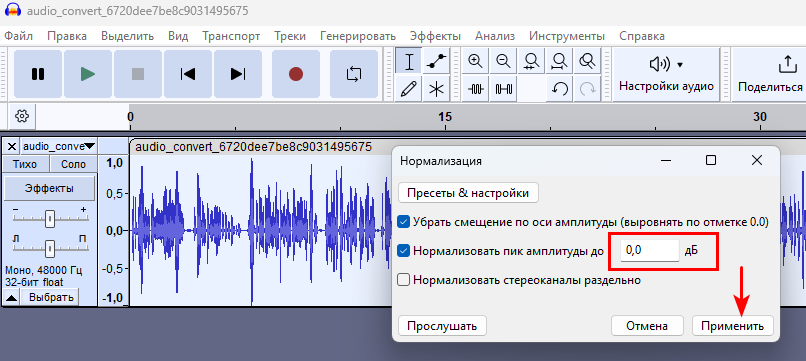The image size is (806, 361).
Task: Click the Undo arrow icon
Action: [x=559, y=89]
